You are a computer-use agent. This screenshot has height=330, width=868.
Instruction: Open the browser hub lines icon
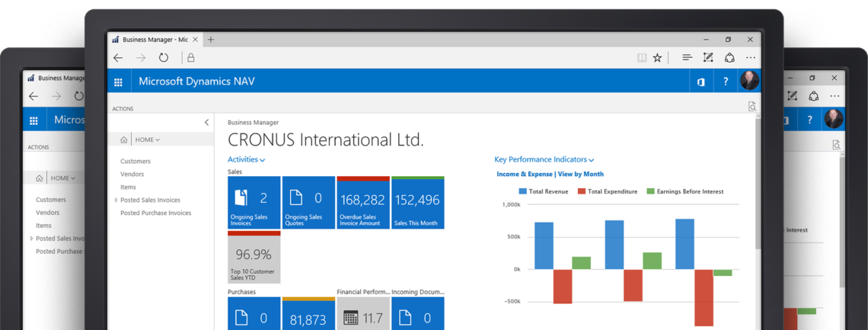coord(687,58)
